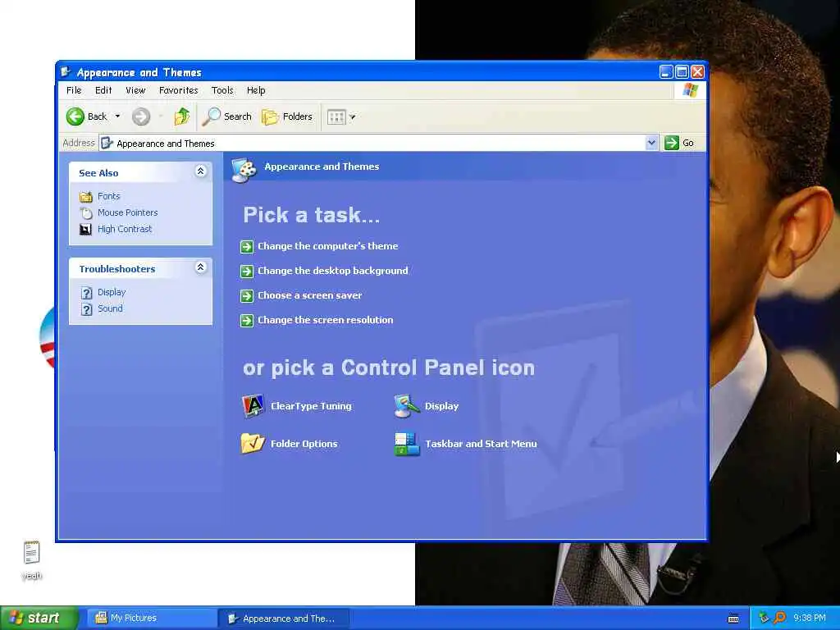840x630 pixels.
Task: Open the Folder Options icon
Action: click(x=253, y=444)
